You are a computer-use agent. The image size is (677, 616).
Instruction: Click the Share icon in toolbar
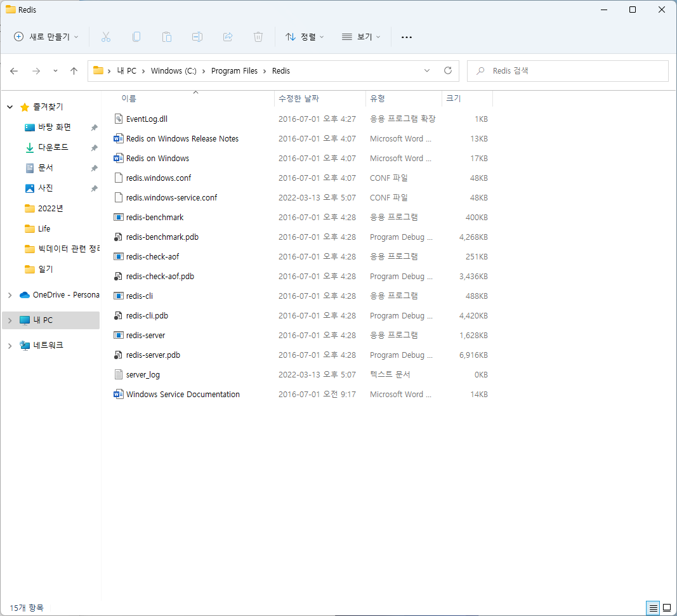click(x=228, y=37)
